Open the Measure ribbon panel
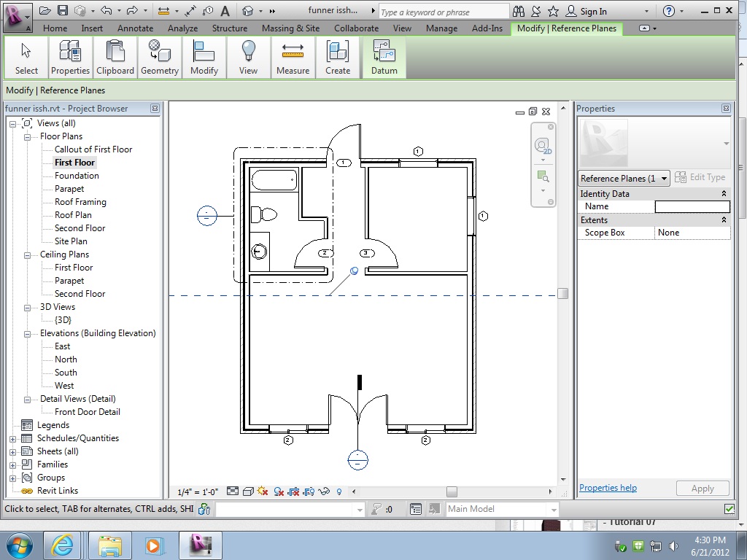747x560 pixels. (293, 58)
